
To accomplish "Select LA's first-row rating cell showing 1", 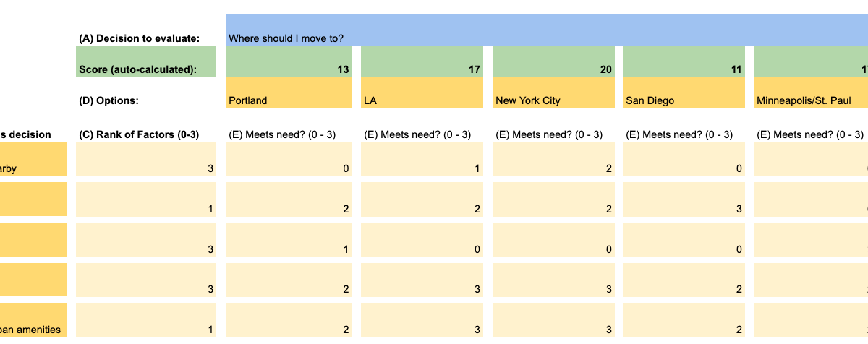I will pyautogui.click(x=422, y=159).
